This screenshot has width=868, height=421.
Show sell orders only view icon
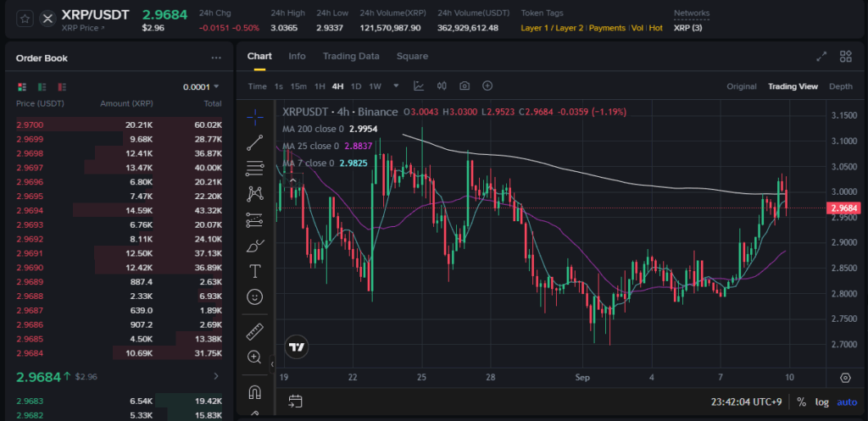tap(62, 87)
